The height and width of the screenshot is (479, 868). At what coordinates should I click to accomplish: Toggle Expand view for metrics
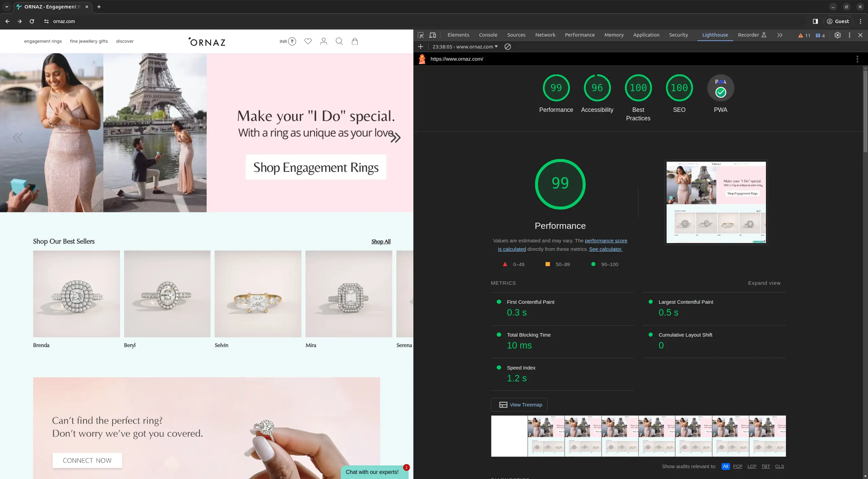tap(764, 283)
